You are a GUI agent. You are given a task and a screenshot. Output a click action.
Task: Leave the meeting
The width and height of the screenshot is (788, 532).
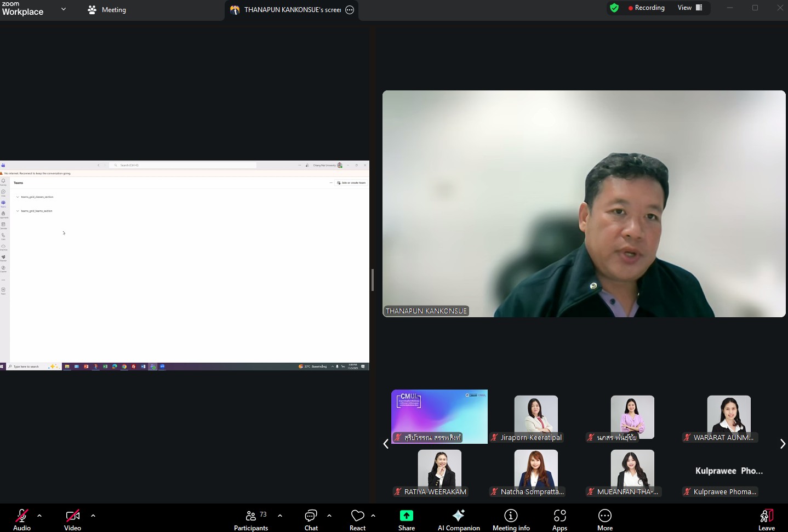(766, 519)
